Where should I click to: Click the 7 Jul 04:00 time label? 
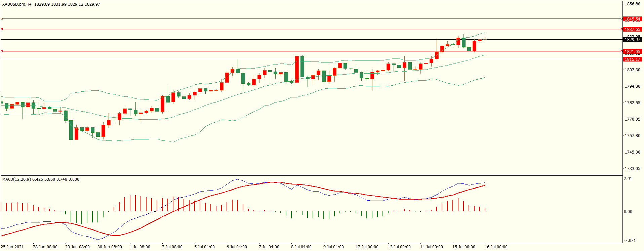[269, 247]
